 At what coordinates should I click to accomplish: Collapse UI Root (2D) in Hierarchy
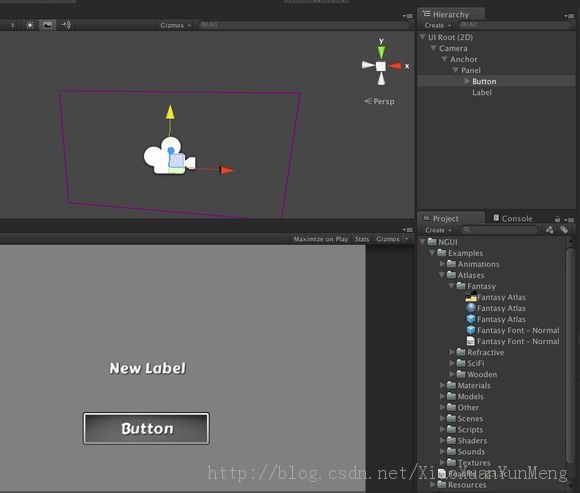(x=422, y=37)
